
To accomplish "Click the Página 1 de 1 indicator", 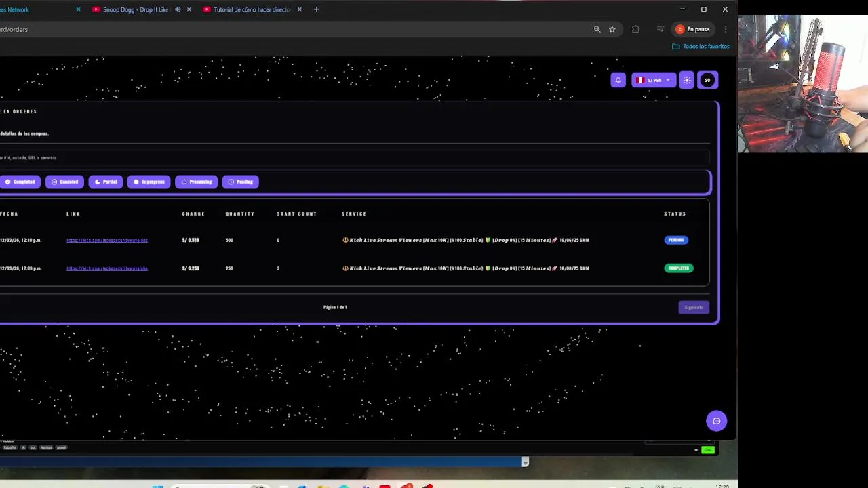I will pos(335,307).
